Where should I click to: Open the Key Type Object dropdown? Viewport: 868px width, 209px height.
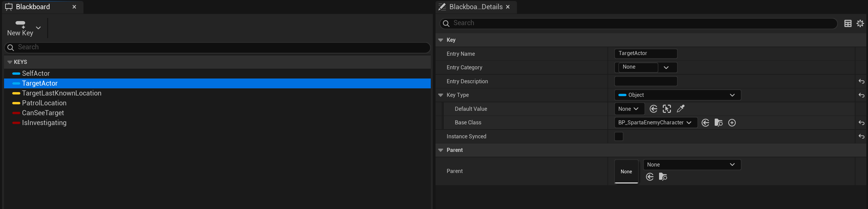coord(677,95)
